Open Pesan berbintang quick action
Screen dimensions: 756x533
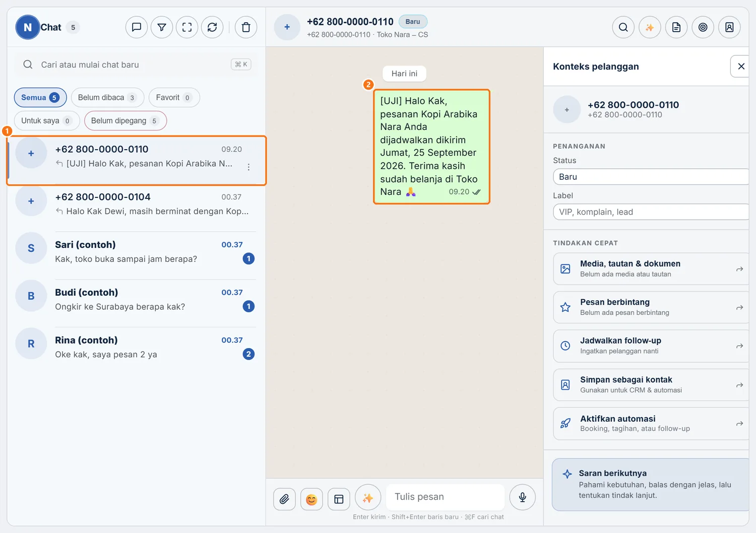[x=651, y=307]
